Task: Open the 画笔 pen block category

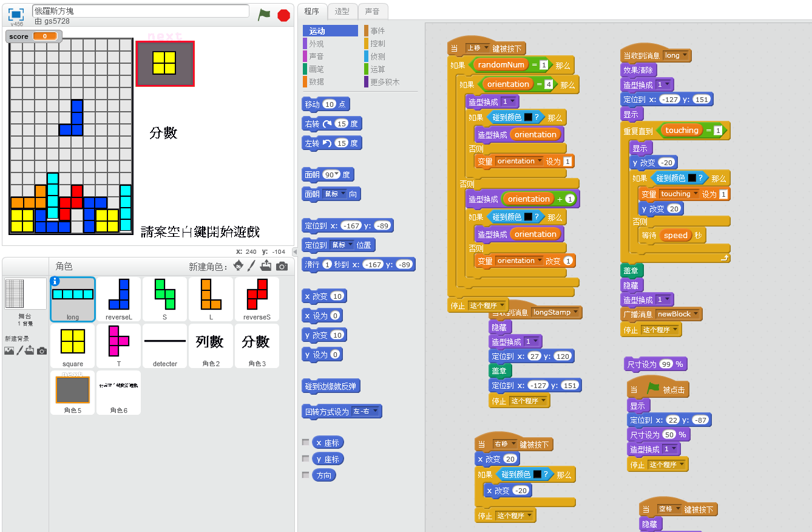Action: (x=330, y=69)
